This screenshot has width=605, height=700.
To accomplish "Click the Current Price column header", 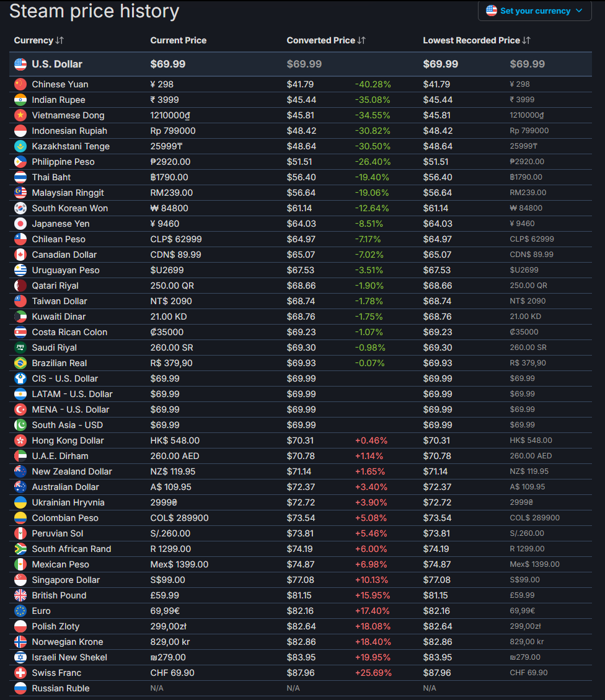I will 179,40.
